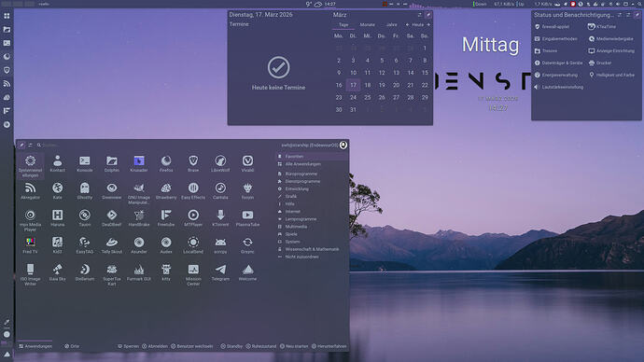Viewport: 644px width, 362px height.
Task: Launch the Brave browser
Action: pyautogui.click(x=193, y=163)
